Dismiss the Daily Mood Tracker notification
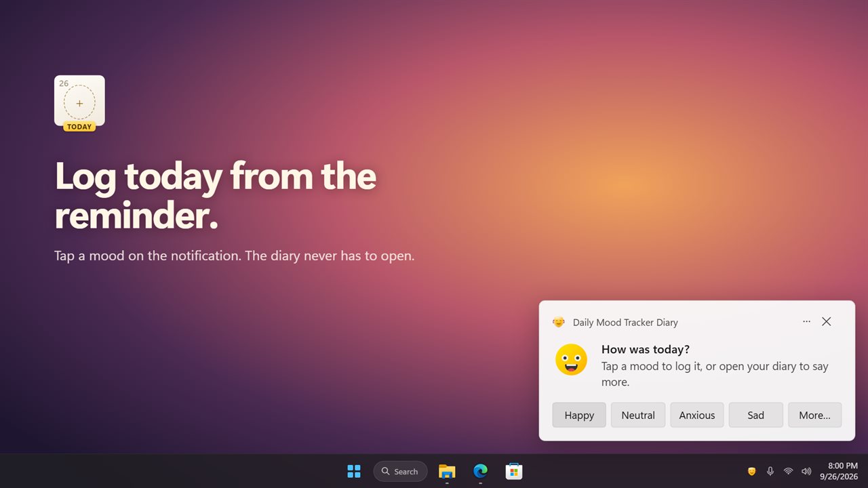 click(x=826, y=322)
